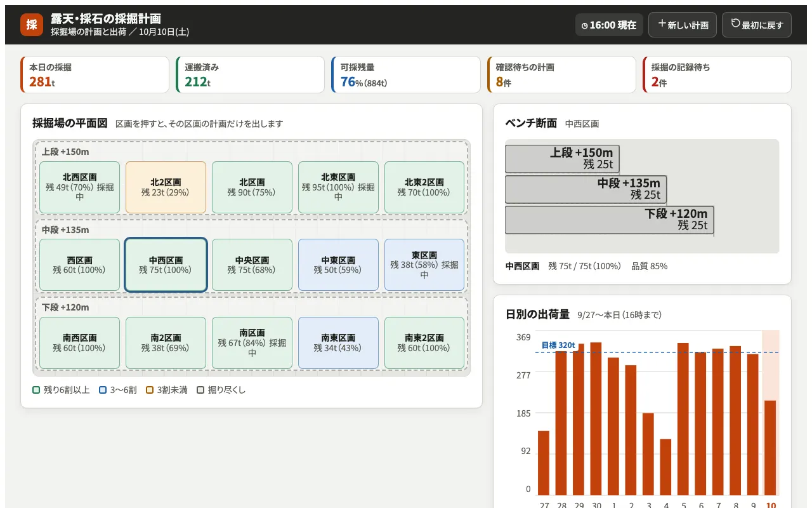Reset the view using 最初に戻す
Image resolution: width=812 pixels, height=508 pixels.
(x=757, y=25)
